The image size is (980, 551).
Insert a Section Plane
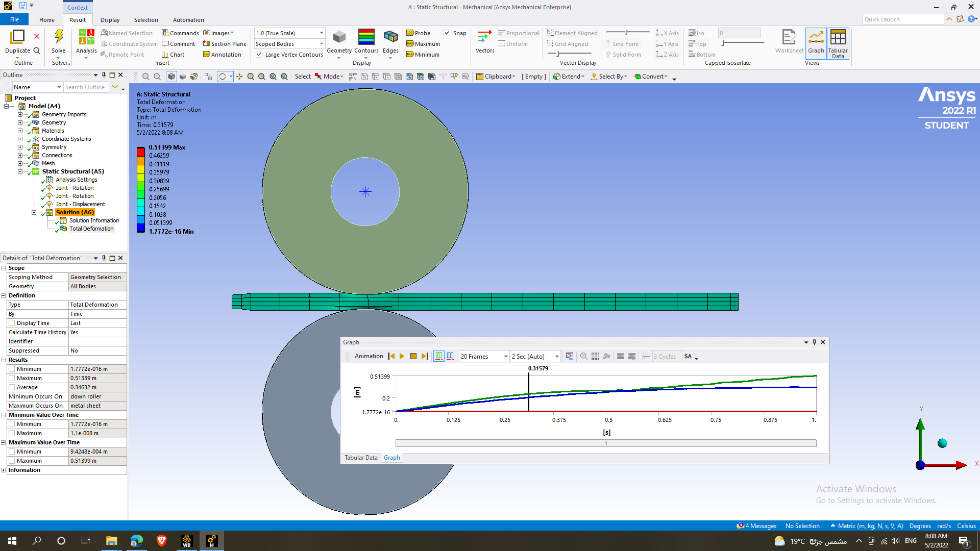225,44
